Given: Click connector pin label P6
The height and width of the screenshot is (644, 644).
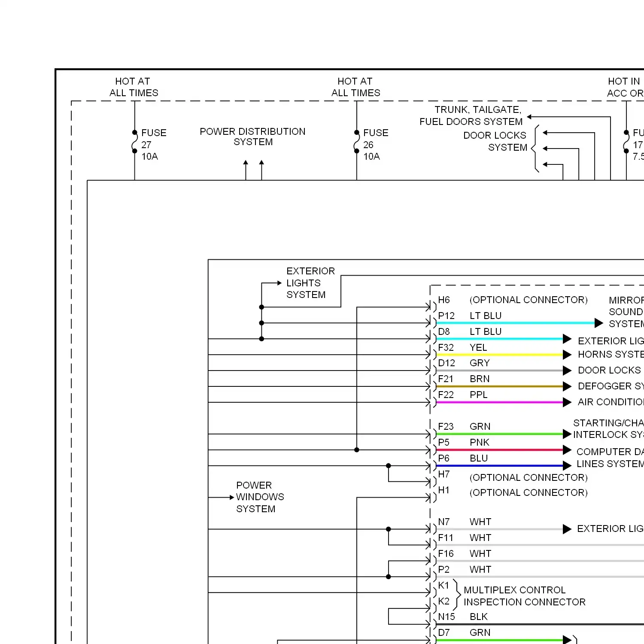Looking at the screenshot, I should 444,458.
